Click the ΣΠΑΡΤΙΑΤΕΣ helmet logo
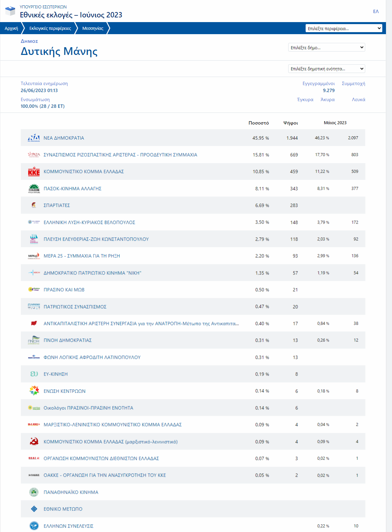This screenshot has height=532, width=392. [x=34, y=205]
